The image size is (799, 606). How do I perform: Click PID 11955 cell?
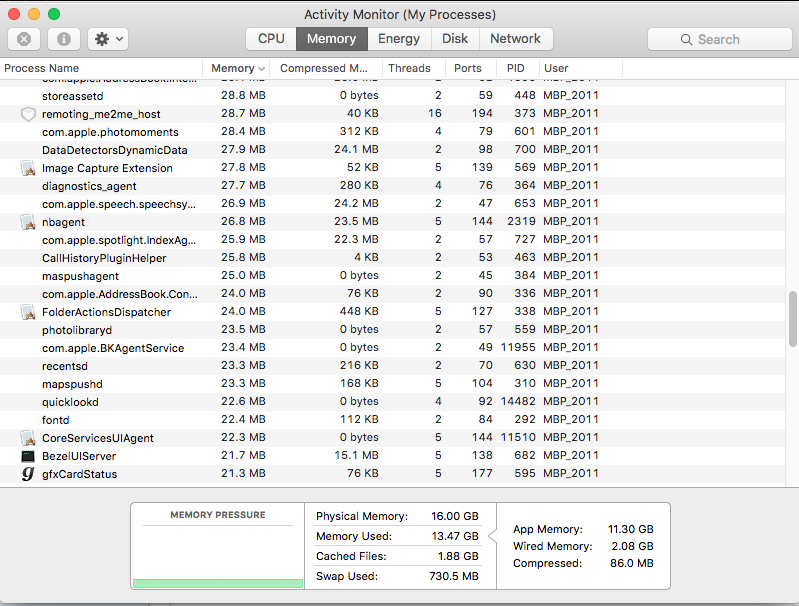point(518,347)
